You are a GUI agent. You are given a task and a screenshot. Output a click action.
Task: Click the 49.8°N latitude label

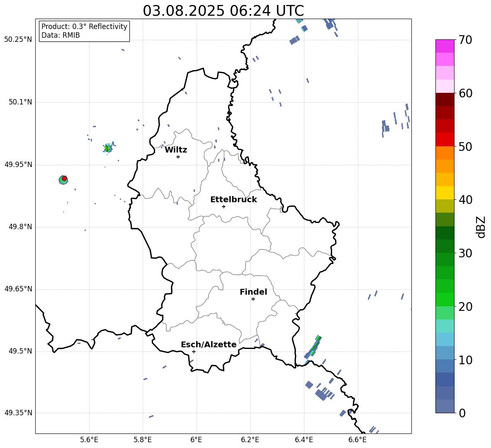[20, 227]
